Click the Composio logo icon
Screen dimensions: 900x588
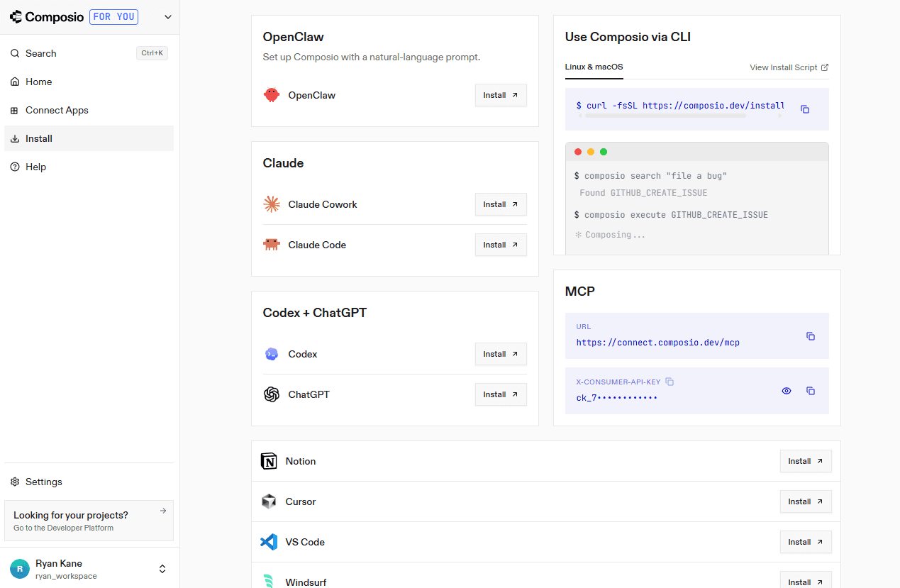click(x=16, y=16)
